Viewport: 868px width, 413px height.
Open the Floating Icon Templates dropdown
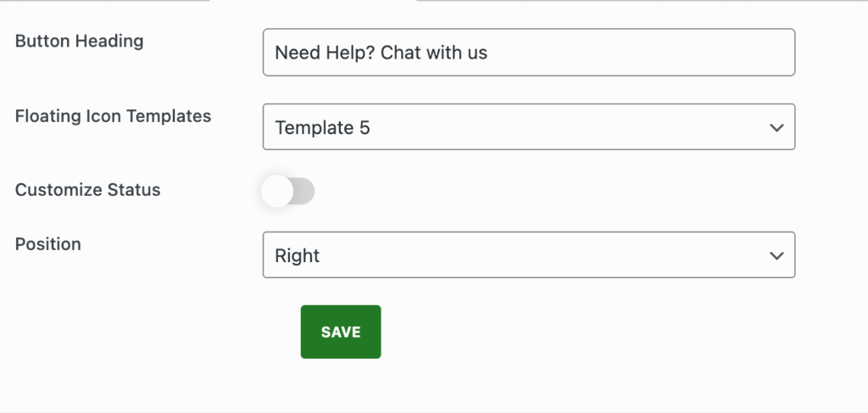[529, 126]
